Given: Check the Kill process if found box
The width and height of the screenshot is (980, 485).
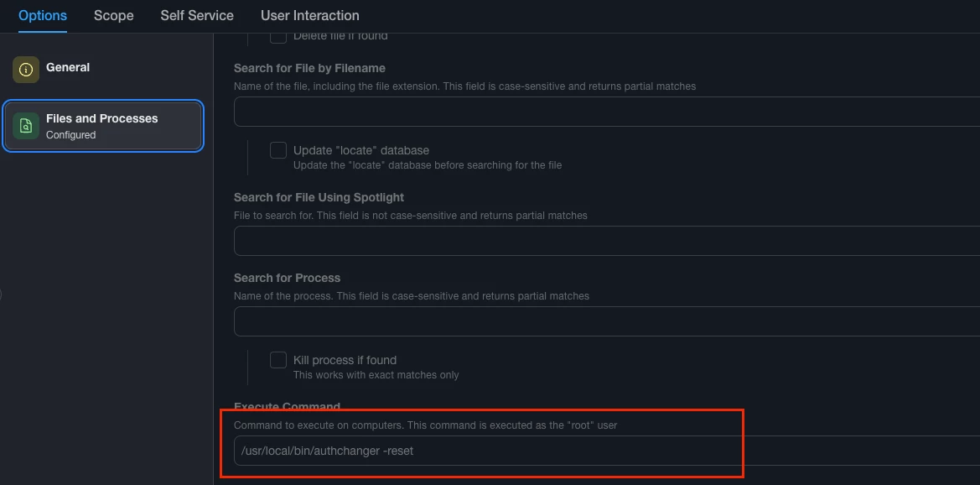Looking at the screenshot, I should click(278, 360).
